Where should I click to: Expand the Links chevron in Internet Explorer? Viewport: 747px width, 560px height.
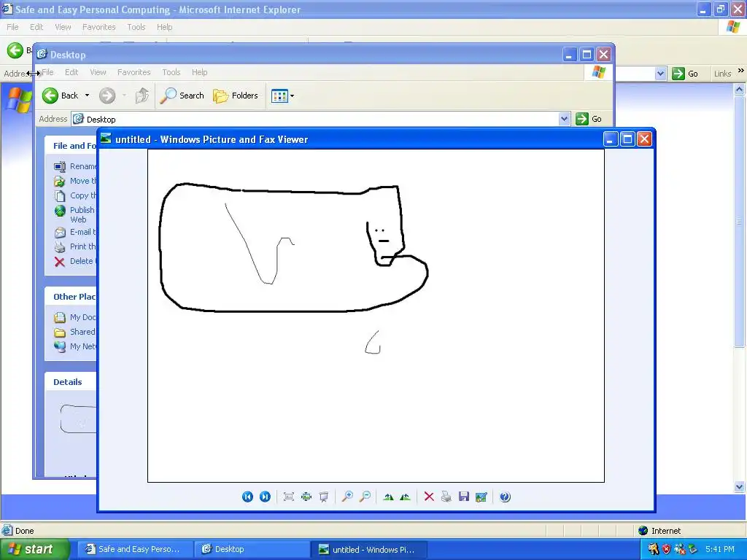tap(741, 71)
